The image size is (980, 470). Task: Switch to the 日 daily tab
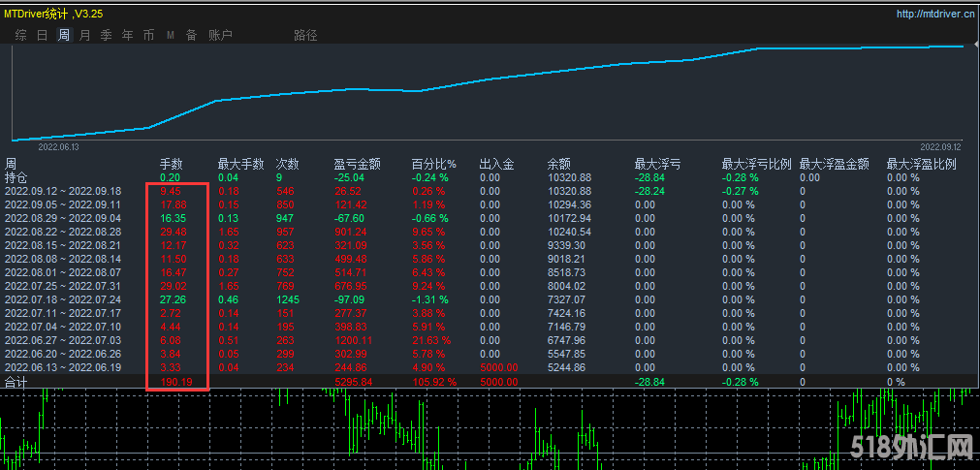pyautogui.click(x=42, y=35)
